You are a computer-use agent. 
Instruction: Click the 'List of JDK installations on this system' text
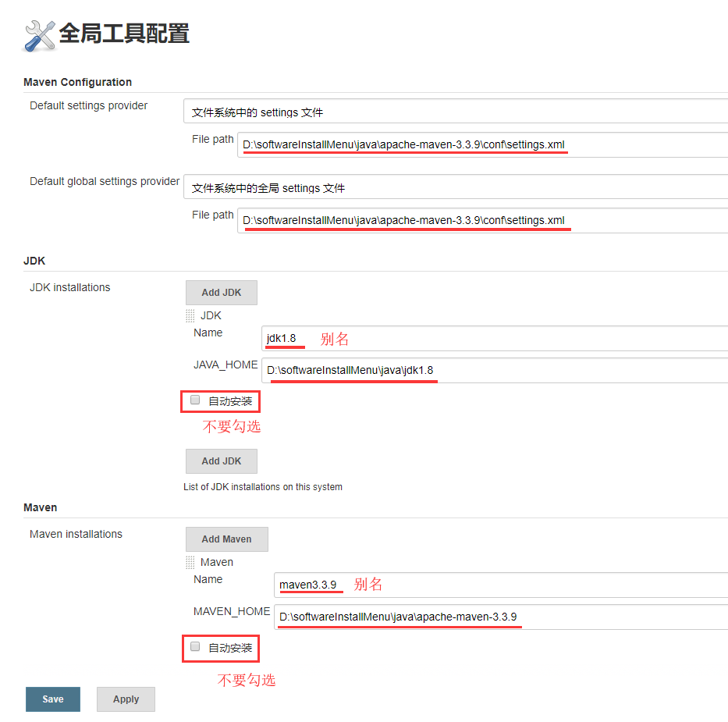click(263, 486)
